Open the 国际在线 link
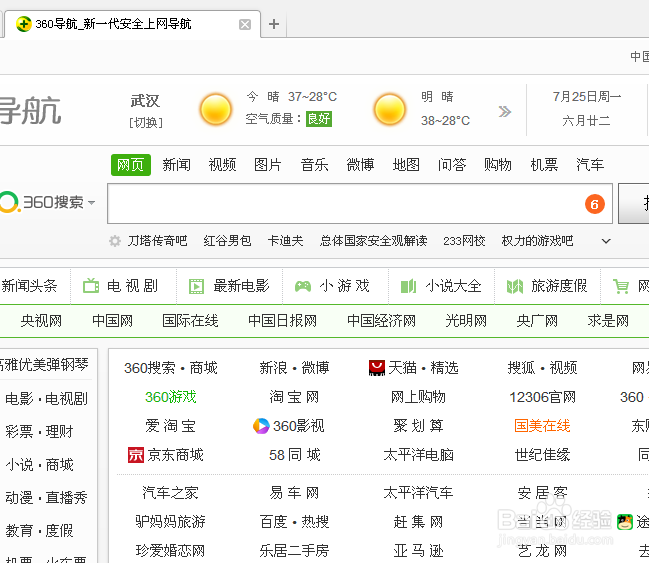The width and height of the screenshot is (649, 563). 190,321
